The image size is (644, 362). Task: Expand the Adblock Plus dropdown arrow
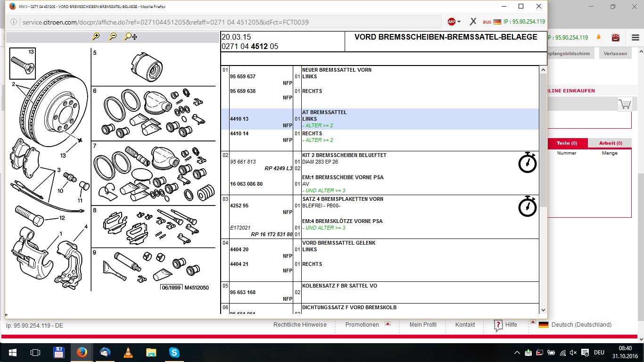pos(459,22)
